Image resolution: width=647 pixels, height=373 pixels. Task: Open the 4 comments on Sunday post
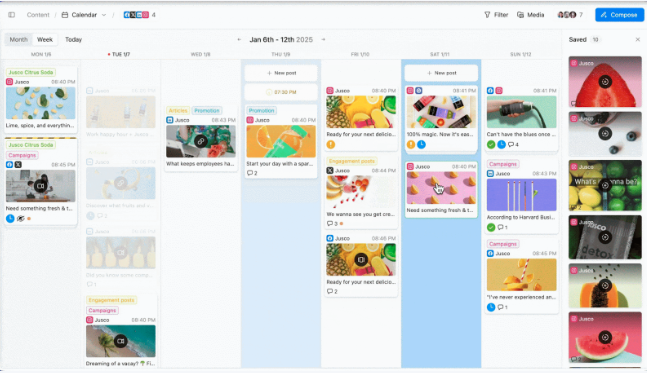(x=513, y=144)
